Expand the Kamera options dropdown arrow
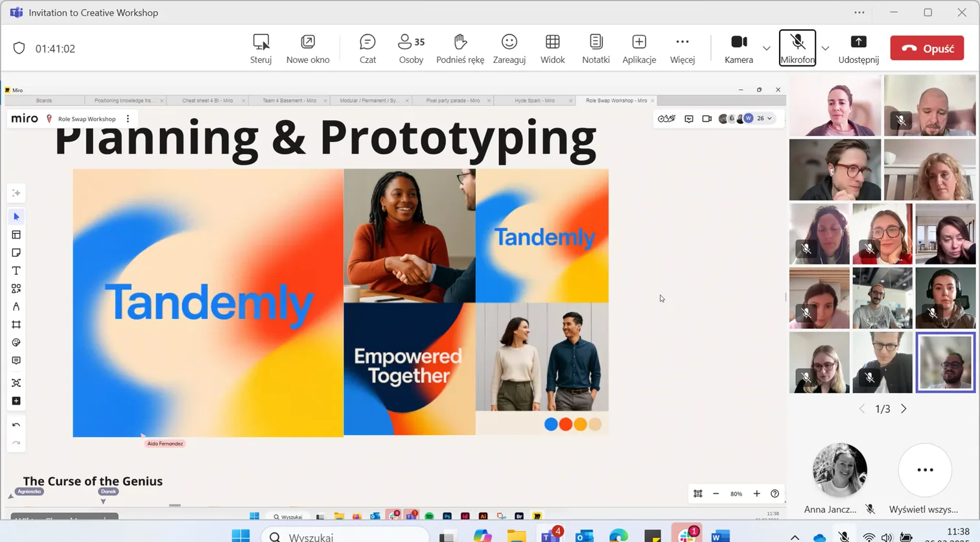 point(766,49)
